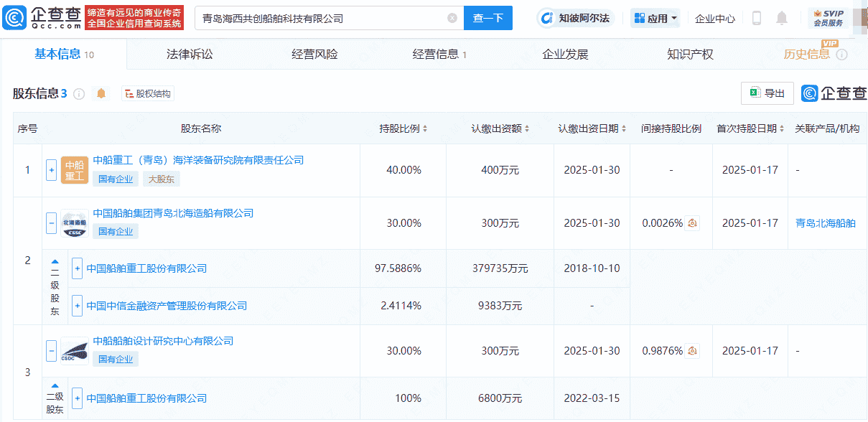The height and width of the screenshot is (422, 868).
Task: Sort table by 持股比例 column
Action: (403, 128)
